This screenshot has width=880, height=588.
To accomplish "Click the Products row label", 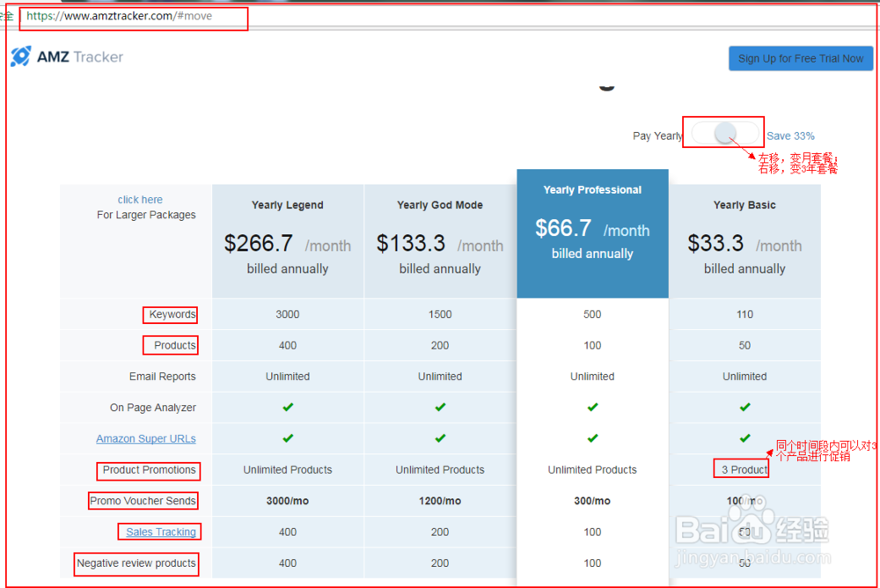I will pyautogui.click(x=174, y=345).
